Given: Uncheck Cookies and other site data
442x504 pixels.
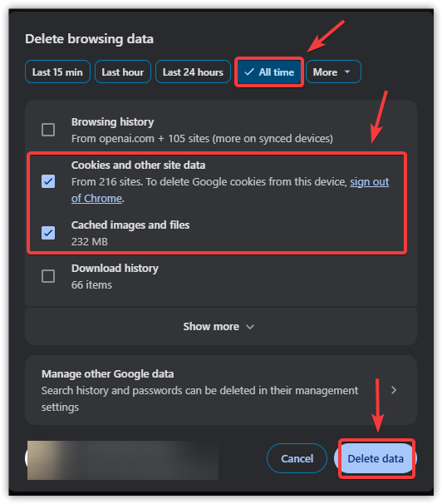Looking at the screenshot, I should click(x=48, y=181).
